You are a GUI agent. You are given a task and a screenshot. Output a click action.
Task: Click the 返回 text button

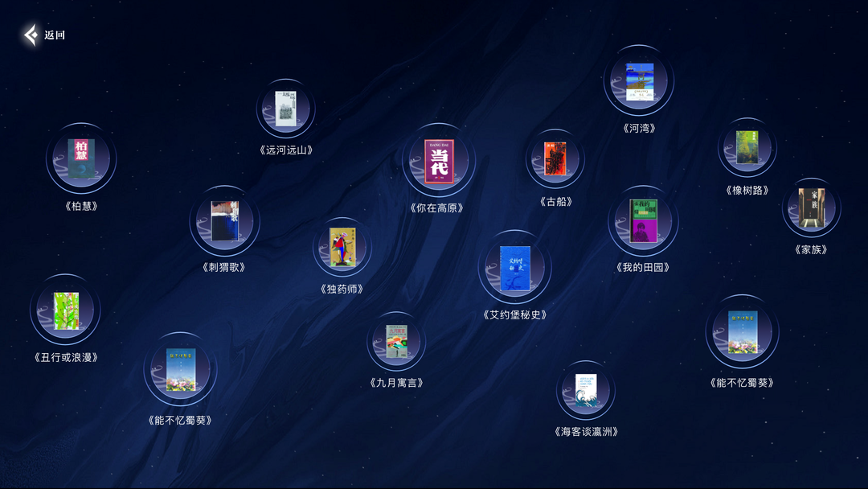tap(55, 35)
